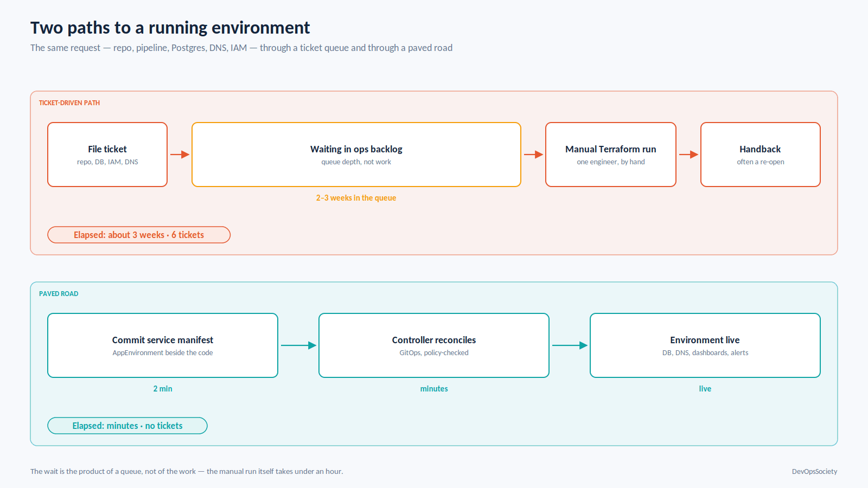
Task: Click the 'Waiting in ops backlog' box
Action: 356,155
